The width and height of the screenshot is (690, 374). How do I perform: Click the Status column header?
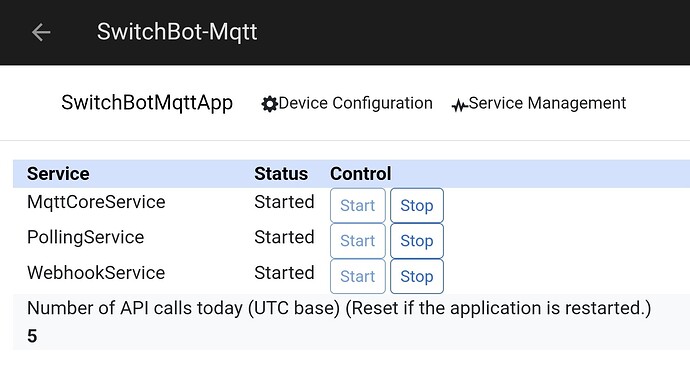[281, 174]
